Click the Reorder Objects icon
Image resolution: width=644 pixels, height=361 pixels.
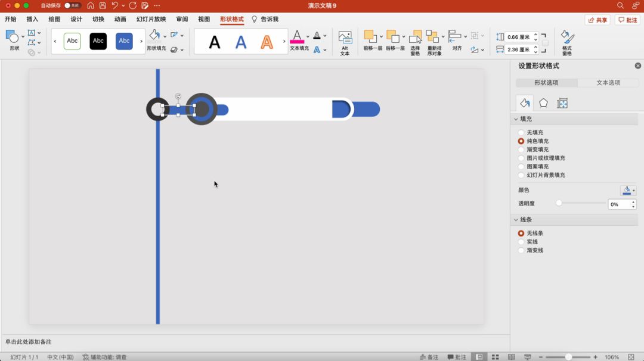(432, 36)
